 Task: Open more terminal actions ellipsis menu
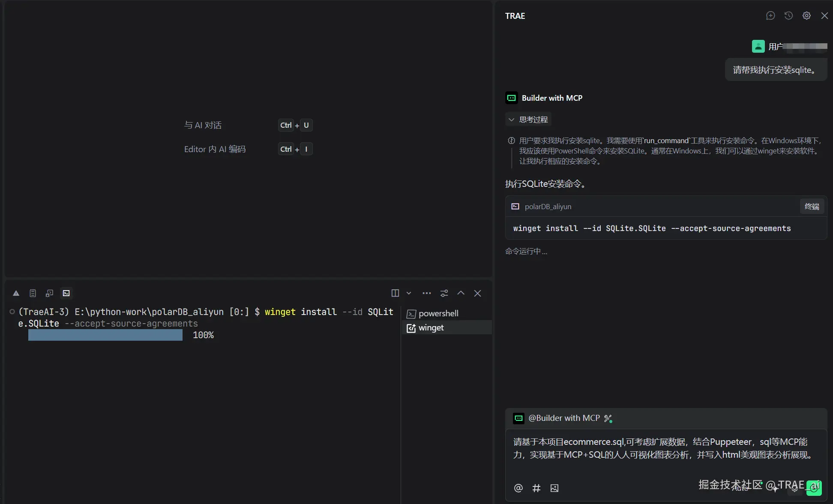pos(426,293)
